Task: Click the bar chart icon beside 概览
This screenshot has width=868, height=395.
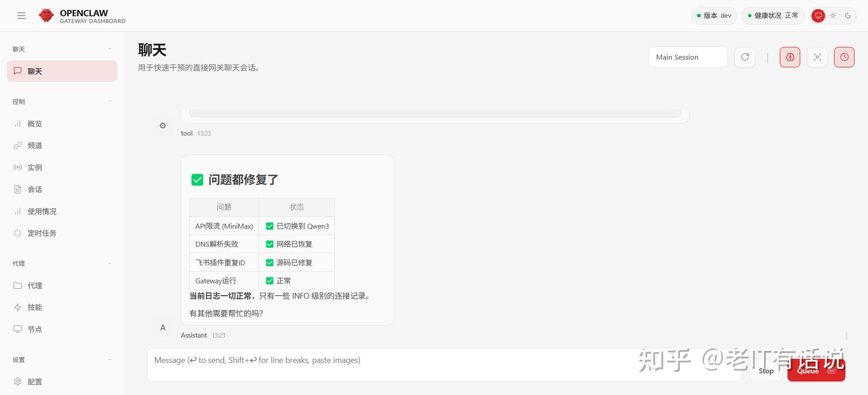Action: (x=18, y=124)
